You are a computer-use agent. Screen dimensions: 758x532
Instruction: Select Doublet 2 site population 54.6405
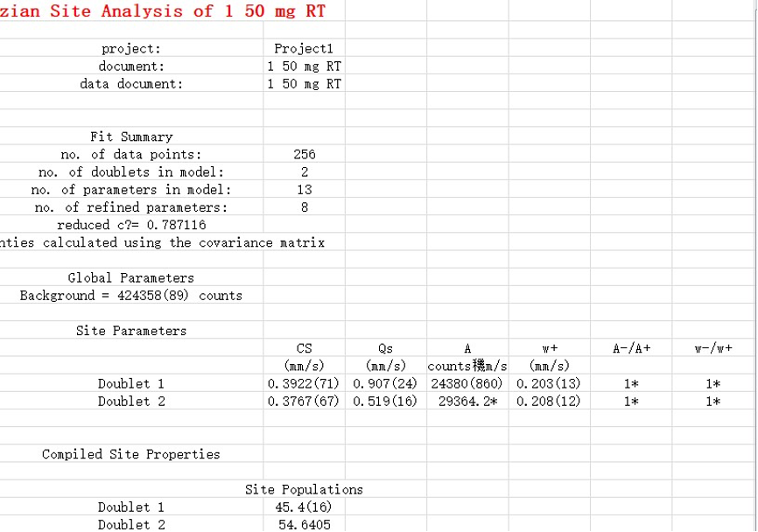coord(304,525)
